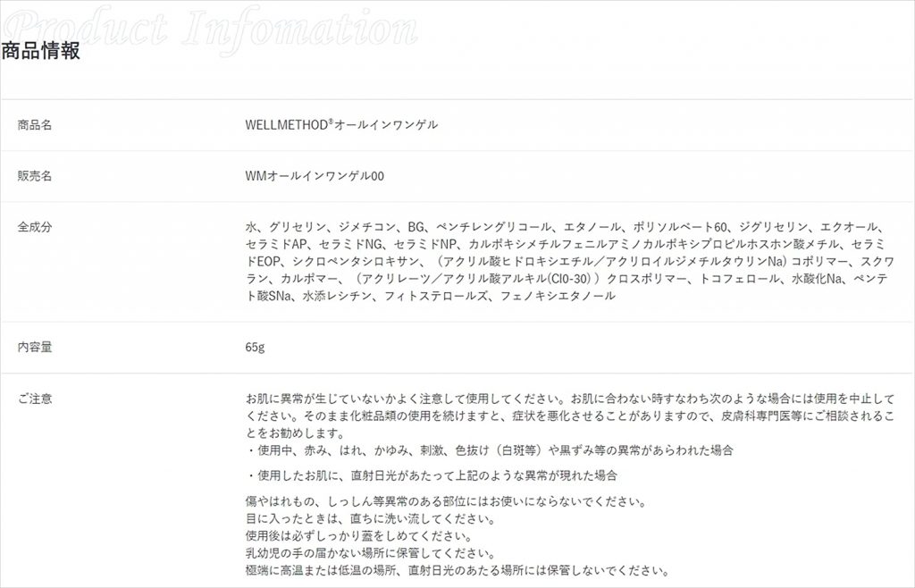Click the WMオールインワンゲル00 value
Image resolution: width=915 pixels, height=588 pixels.
315,176
